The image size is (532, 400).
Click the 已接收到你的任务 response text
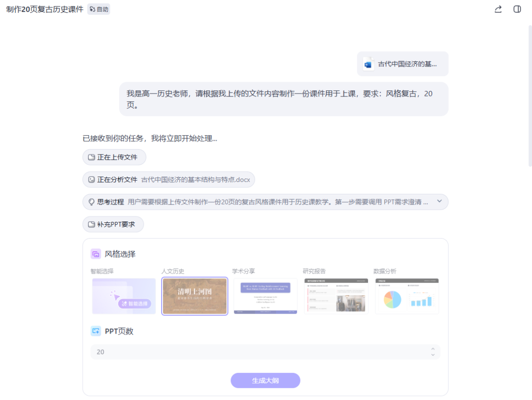point(150,138)
